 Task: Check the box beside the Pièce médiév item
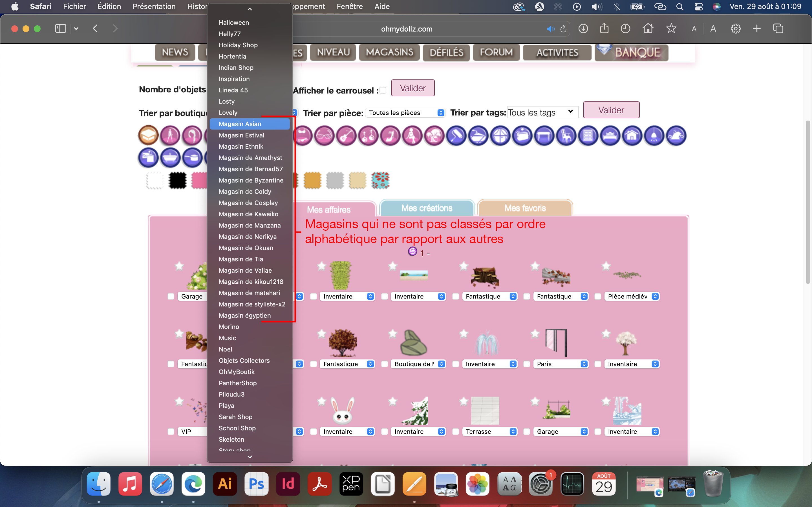pos(598,296)
